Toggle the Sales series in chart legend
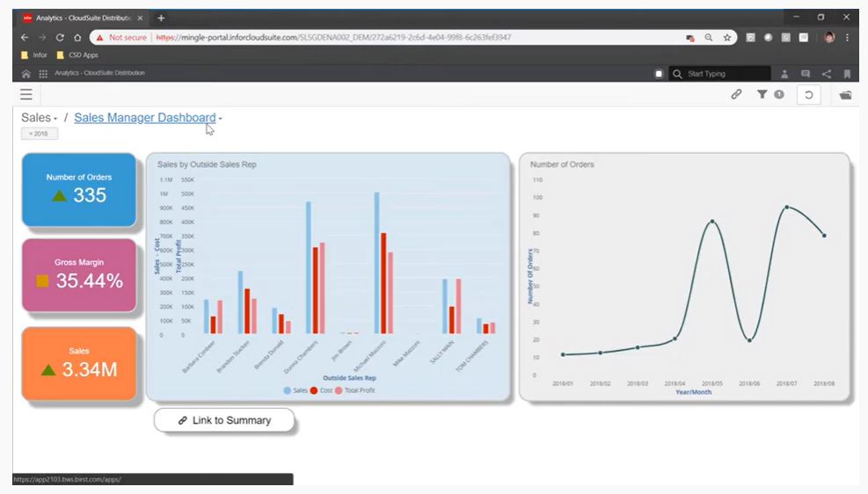This screenshot has height=494, width=868. click(x=295, y=389)
